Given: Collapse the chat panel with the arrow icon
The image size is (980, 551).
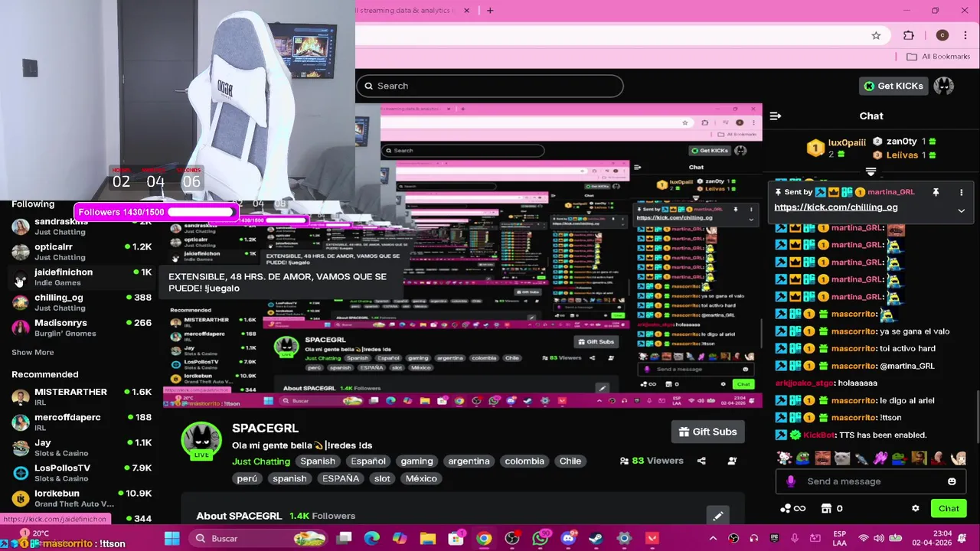Looking at the screenshot, I should click(x=776, y=116).
